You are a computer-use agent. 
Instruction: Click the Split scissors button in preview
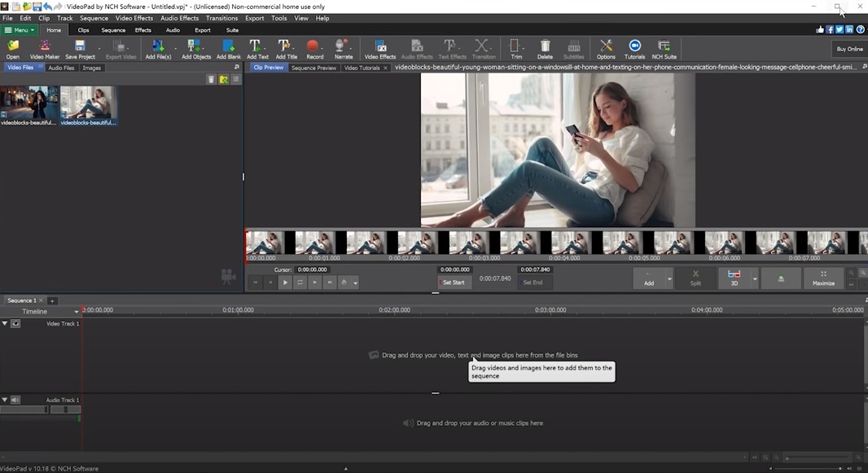click(x=695, y=278)
